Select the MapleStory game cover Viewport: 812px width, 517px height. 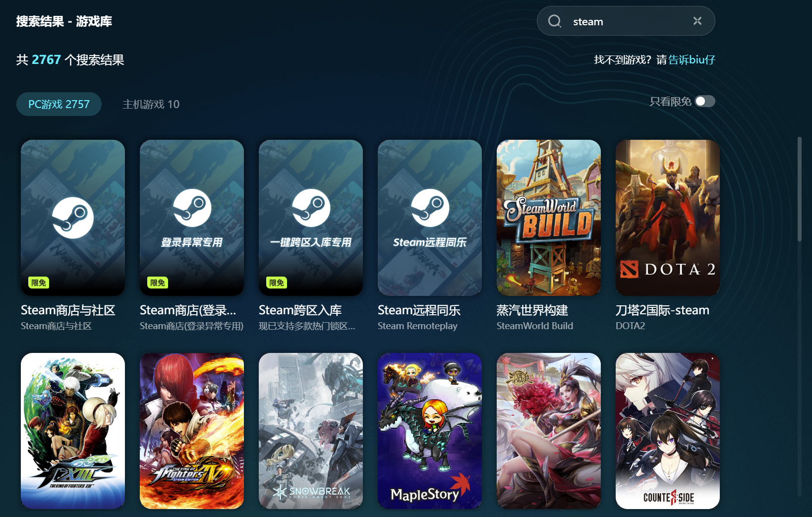point(430,430)
